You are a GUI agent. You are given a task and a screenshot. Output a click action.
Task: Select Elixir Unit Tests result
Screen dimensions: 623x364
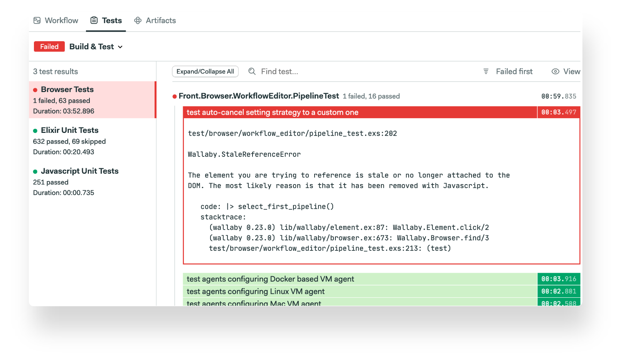point(69,130)
